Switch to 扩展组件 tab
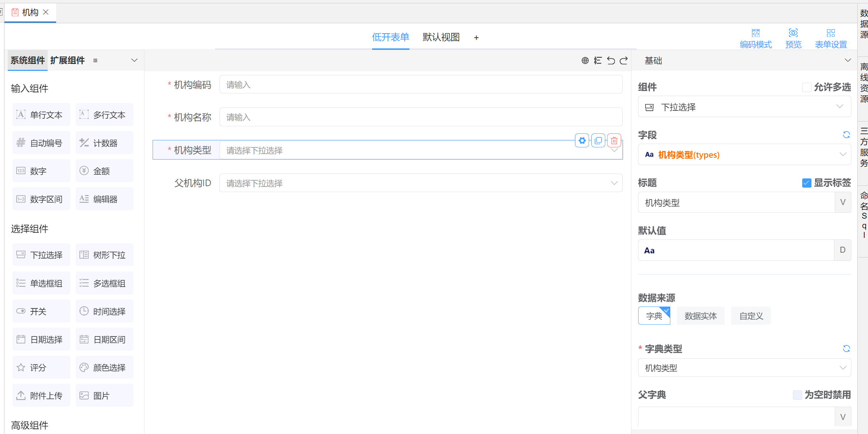 (x=68, y=61)
